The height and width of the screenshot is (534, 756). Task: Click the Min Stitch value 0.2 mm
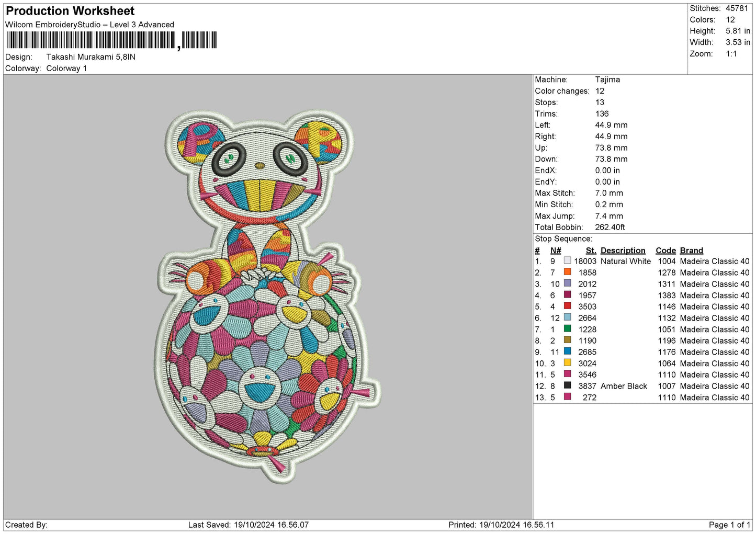[x=609, y=204]
